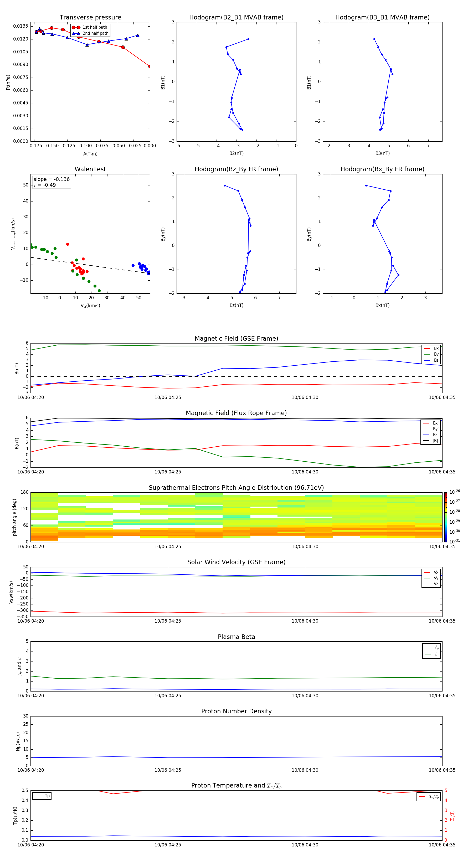
Task: Click the By legend entry in GSE panel
Action: [431, 354]
